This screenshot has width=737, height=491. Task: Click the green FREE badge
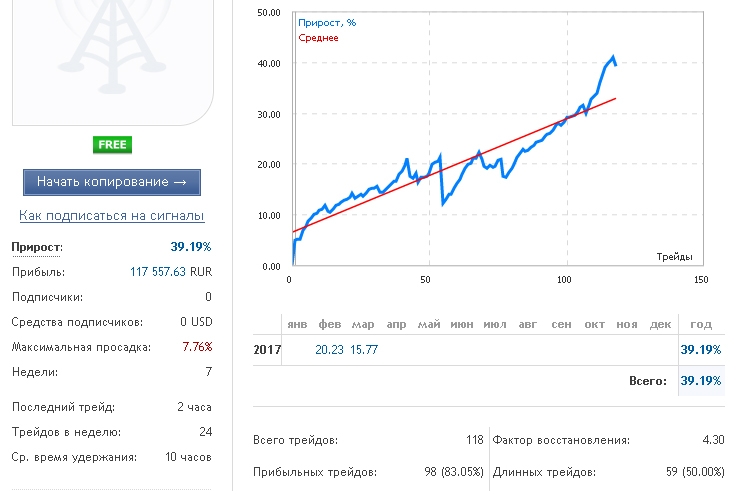click(112, 145)
